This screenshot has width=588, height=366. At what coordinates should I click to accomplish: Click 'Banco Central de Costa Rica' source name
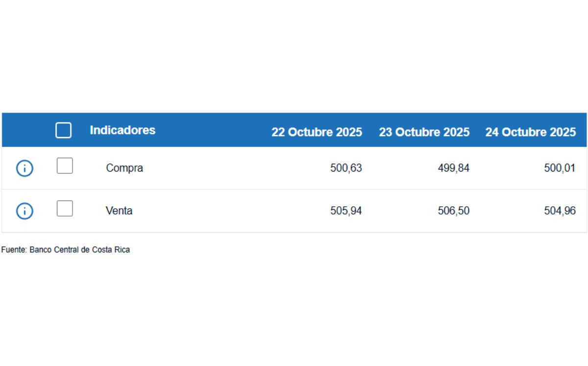[x=80, y=250]
